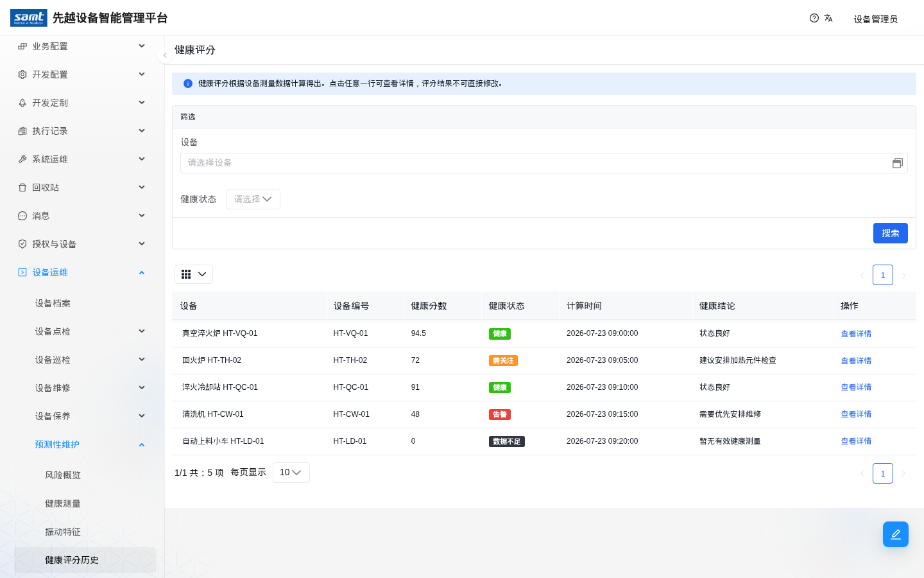Click page 1 in the top pagination
The height and width of the screenshot is (578, 924).
pos(883,275)
